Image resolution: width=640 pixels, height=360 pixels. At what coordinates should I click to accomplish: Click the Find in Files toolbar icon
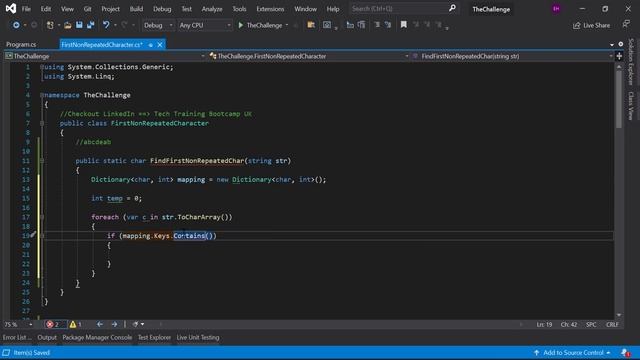click(311, 25)
